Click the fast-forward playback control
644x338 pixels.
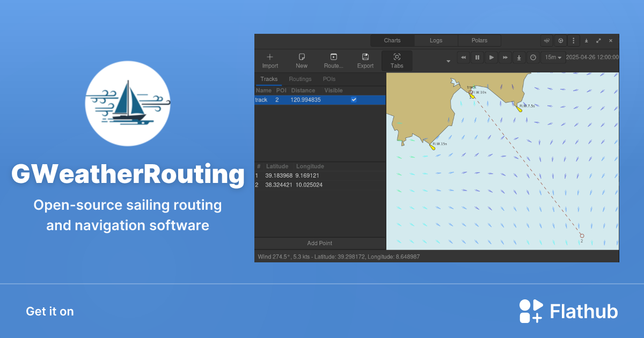[505, 57]
